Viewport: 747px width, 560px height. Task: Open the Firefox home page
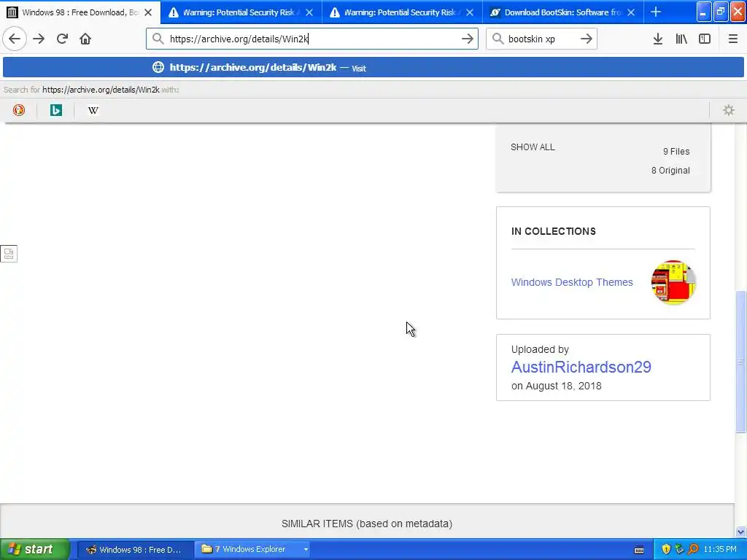[85, 39]
